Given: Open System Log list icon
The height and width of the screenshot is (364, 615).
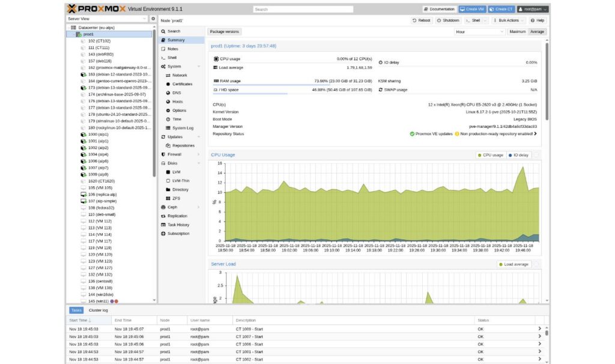Looking at the screenshot, I should (168, 128).
